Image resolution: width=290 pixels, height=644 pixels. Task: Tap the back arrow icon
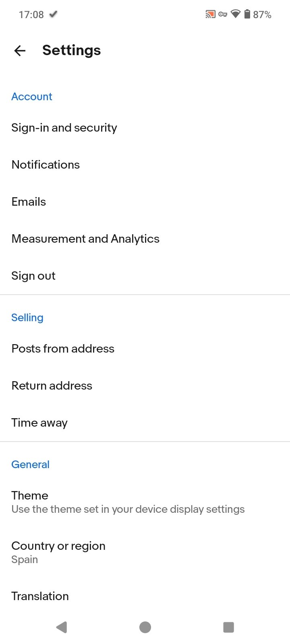(x=20, y=50)
